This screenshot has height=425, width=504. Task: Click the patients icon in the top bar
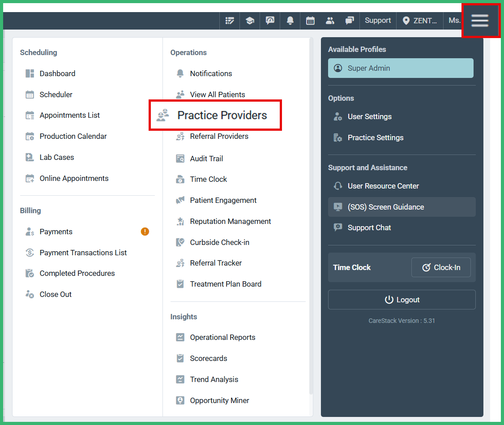tap(330, 20)
